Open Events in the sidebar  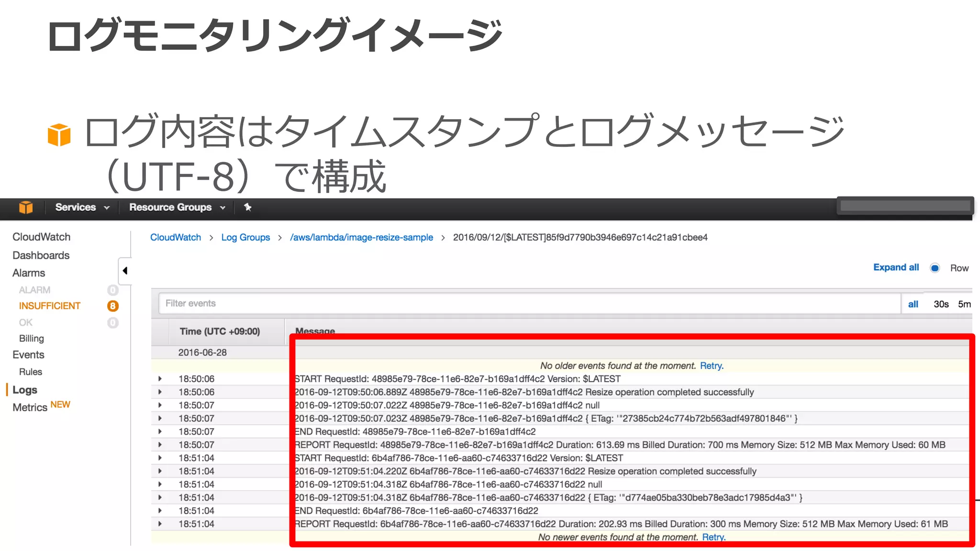tap(28, 355)
